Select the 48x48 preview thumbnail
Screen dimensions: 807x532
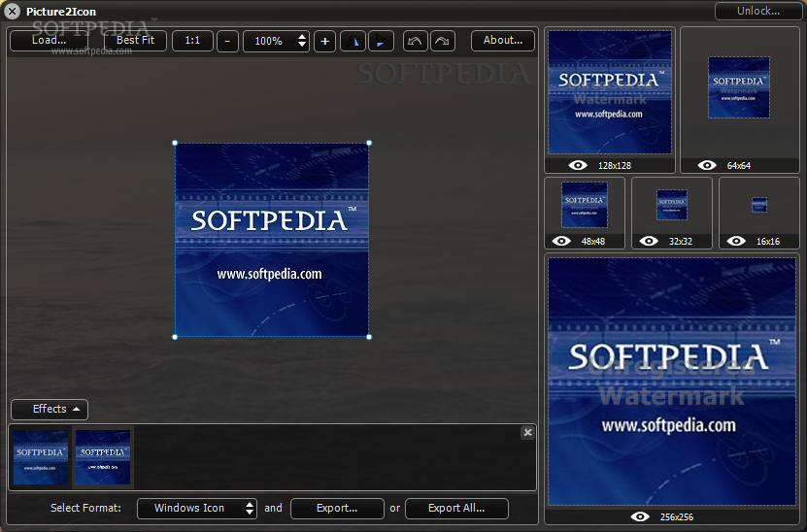point(585,205)
